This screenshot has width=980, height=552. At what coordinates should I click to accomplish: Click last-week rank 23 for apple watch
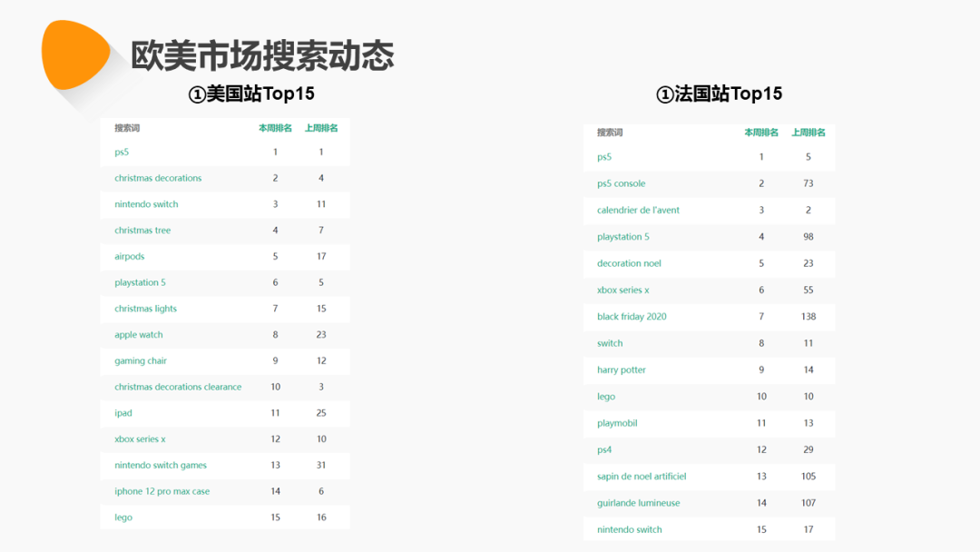point(321,334)
